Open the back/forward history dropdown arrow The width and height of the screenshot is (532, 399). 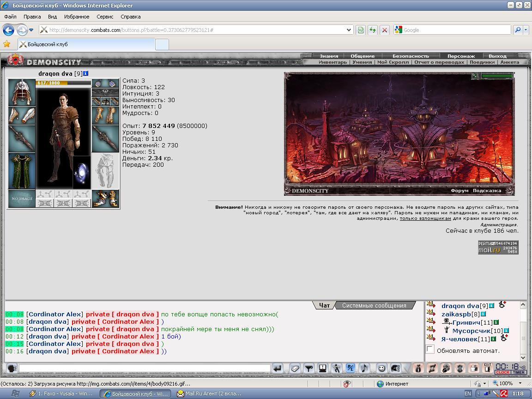(x=31, y=30)
